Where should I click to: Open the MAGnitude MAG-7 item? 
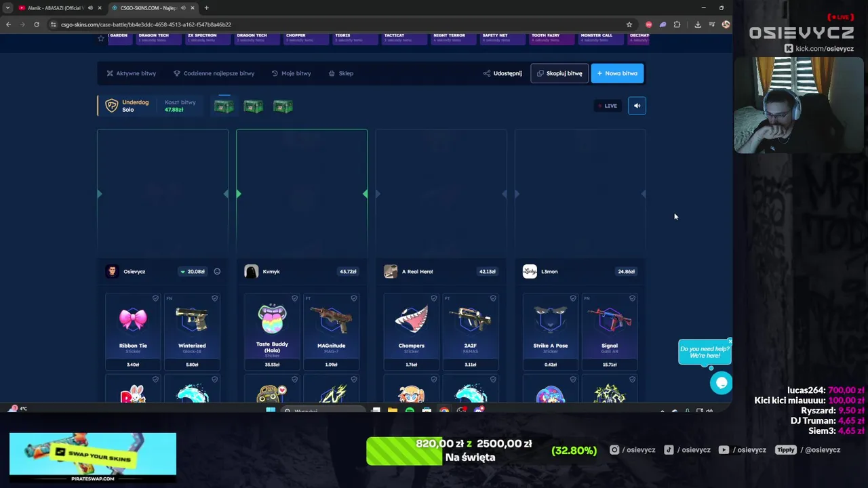pyautogui.click(x=331, y=331)
